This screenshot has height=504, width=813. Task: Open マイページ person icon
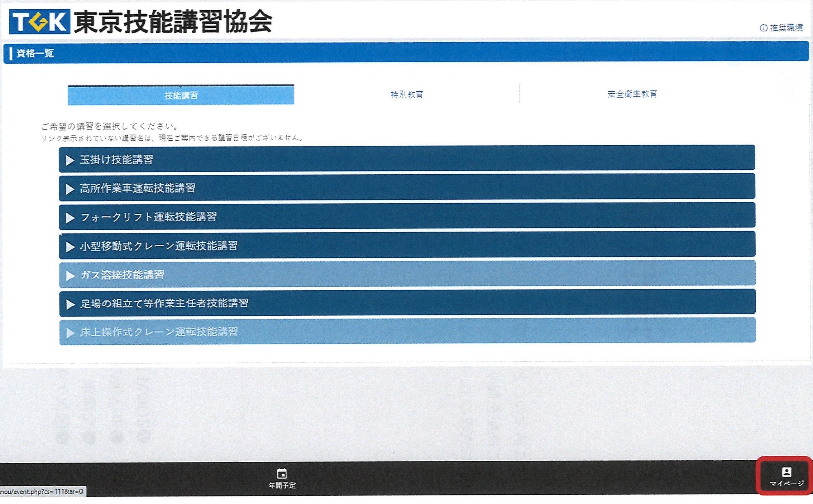786,472
